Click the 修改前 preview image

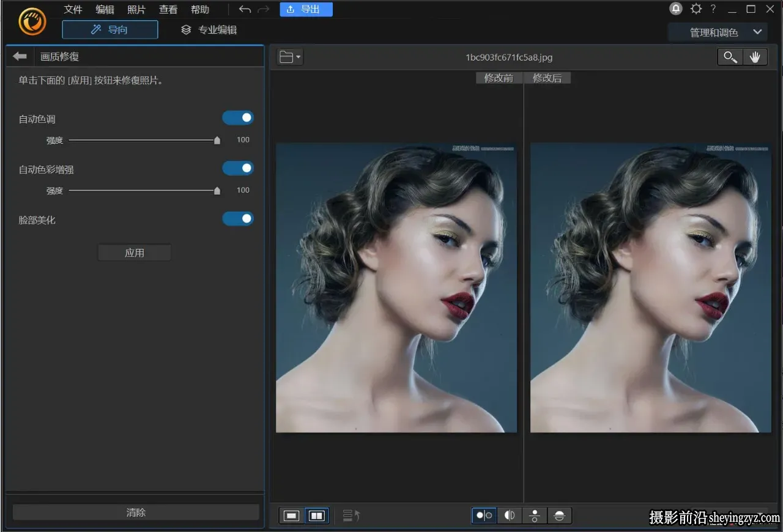tap(396, 288)
